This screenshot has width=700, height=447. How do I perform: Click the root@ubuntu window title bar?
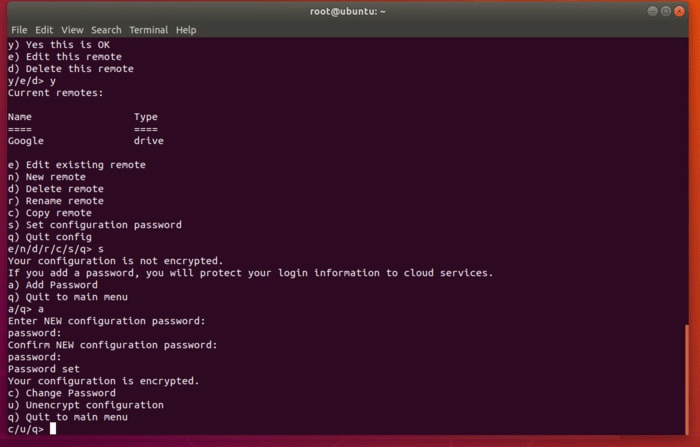pyautogui.click(x=349, y=11)
